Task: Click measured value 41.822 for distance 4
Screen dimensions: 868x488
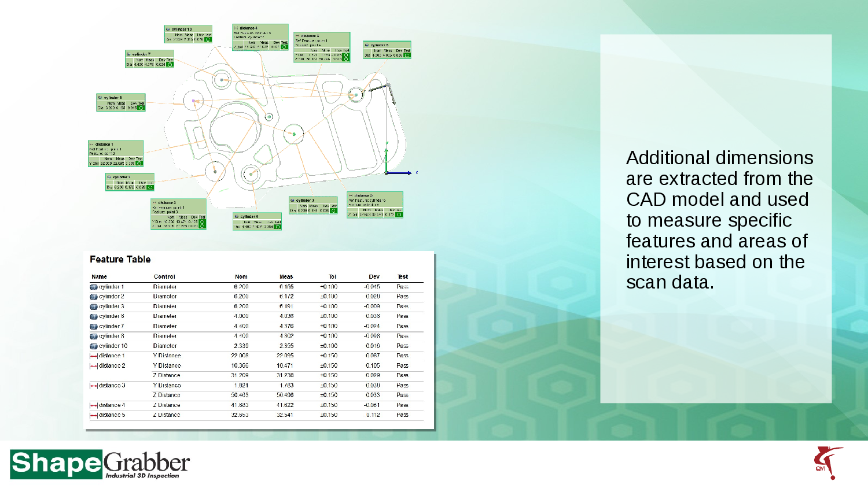Action: click(x=285, y=405)
